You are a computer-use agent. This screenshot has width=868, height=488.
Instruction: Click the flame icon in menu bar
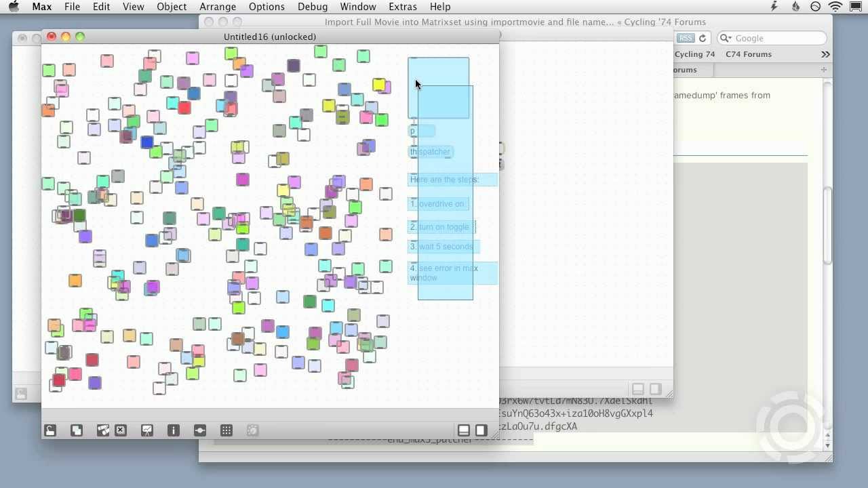coord(795,7)
